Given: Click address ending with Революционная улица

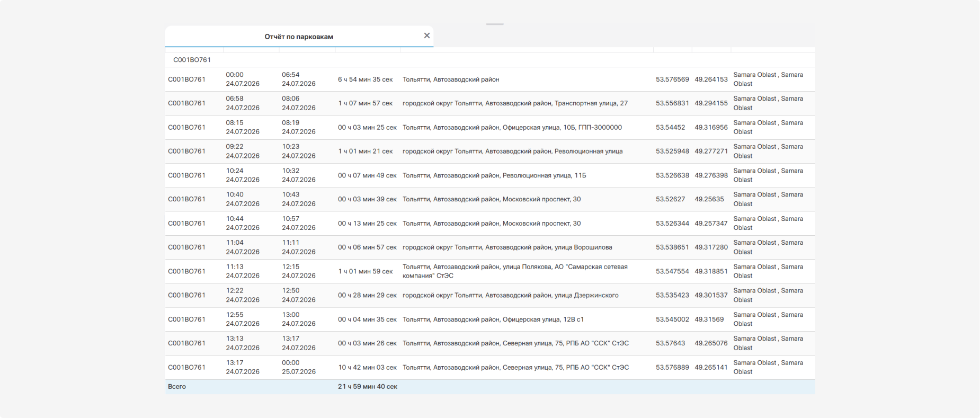Looking at the screenshot, I should tap(513, 152).
